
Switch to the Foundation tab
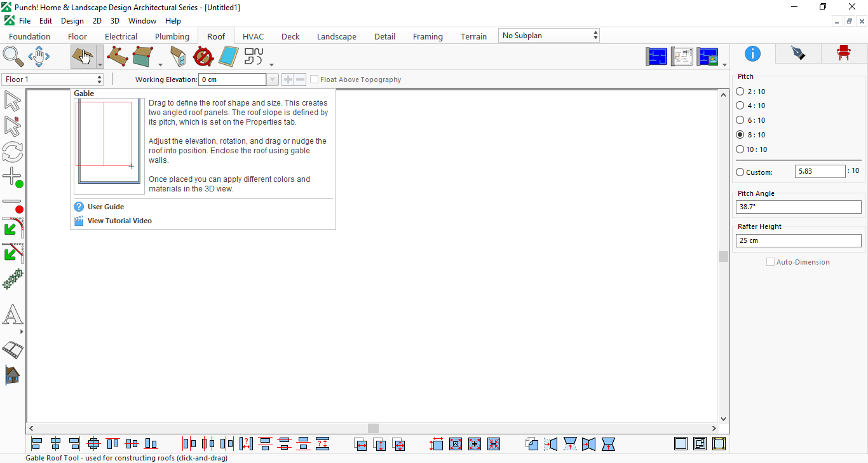point(30,36)
